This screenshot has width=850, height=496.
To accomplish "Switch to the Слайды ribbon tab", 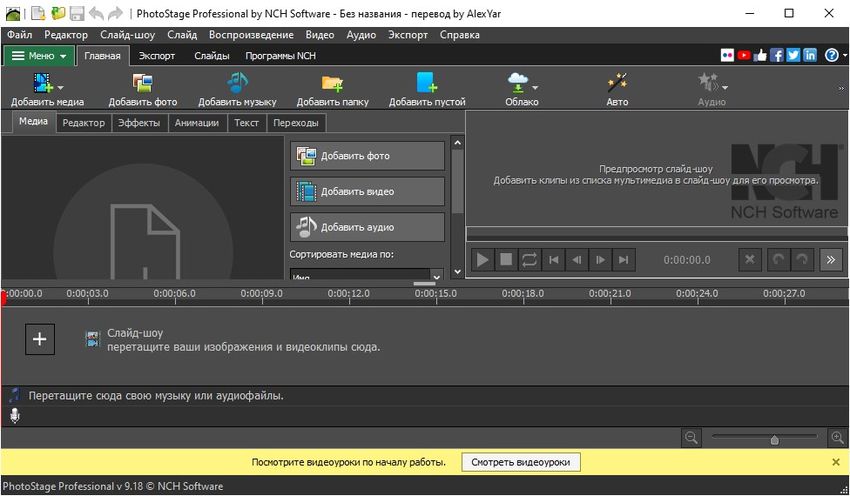I will coord(212,55).
